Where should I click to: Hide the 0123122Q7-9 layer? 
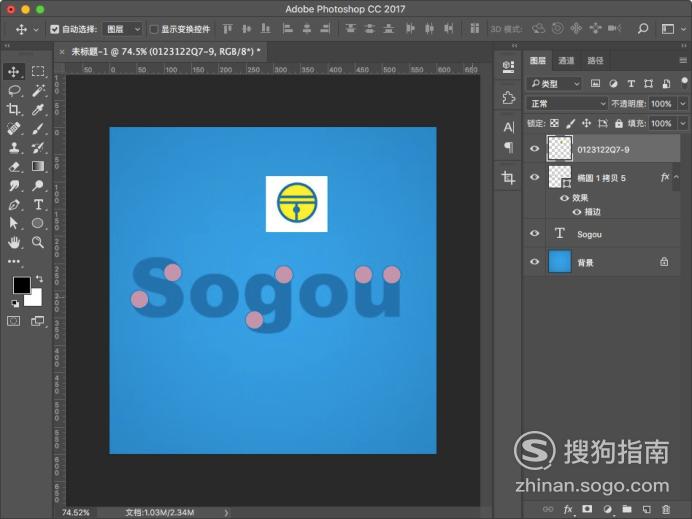(534, 149)
